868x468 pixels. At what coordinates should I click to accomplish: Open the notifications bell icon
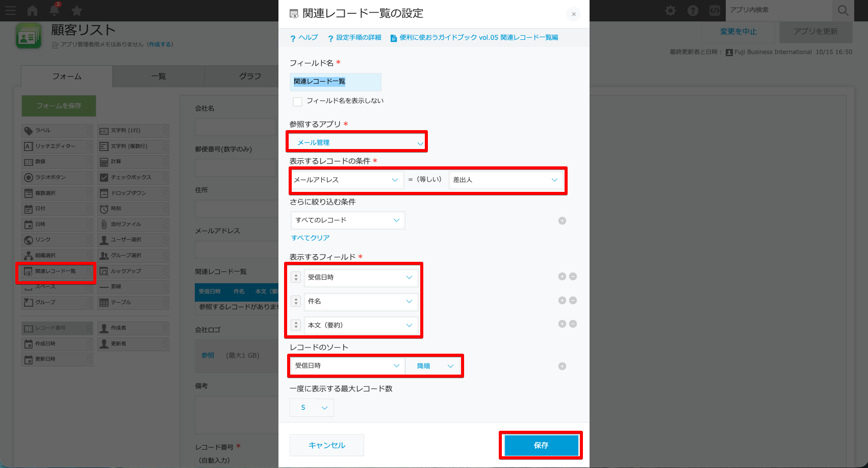(55, 10)
